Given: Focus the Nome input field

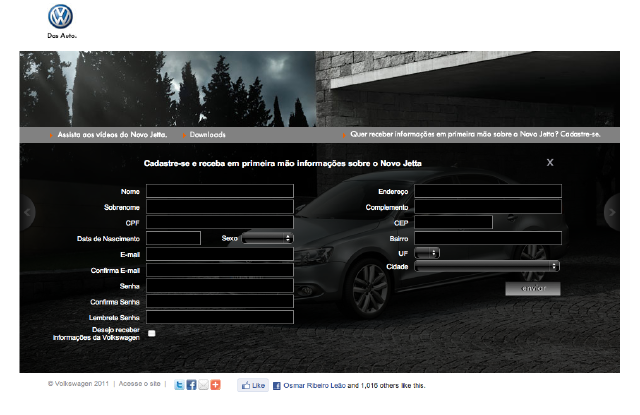Looking at the screenshot, I should click(220, 191).
